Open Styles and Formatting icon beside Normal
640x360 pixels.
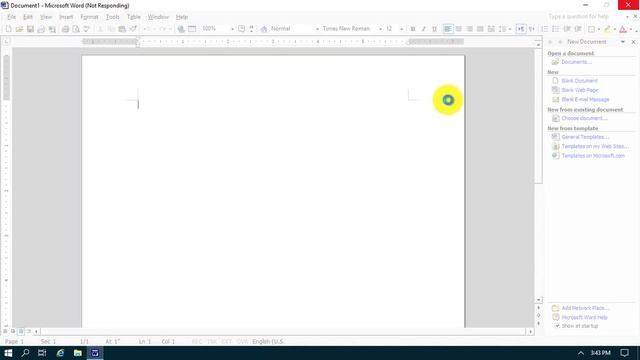264,29
